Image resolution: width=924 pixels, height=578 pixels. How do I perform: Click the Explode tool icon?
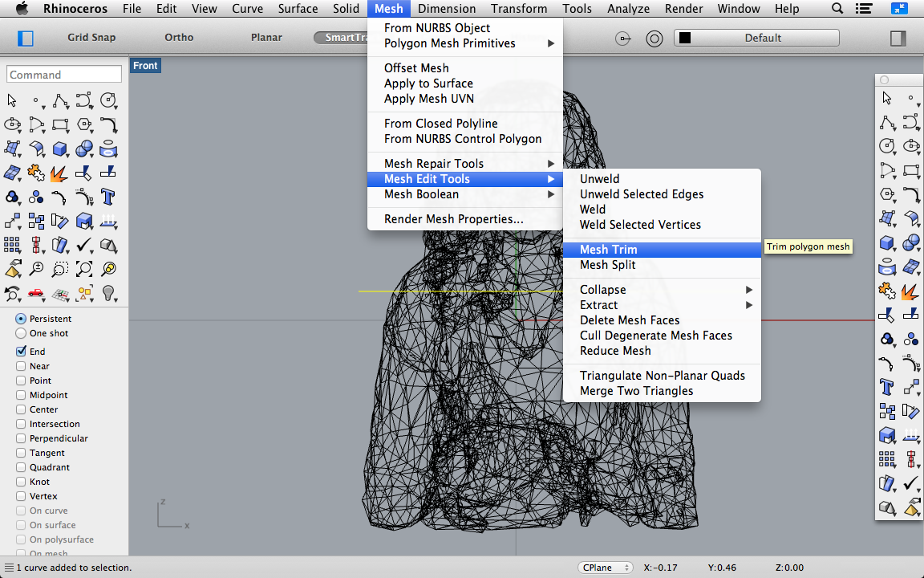(60, 173)
